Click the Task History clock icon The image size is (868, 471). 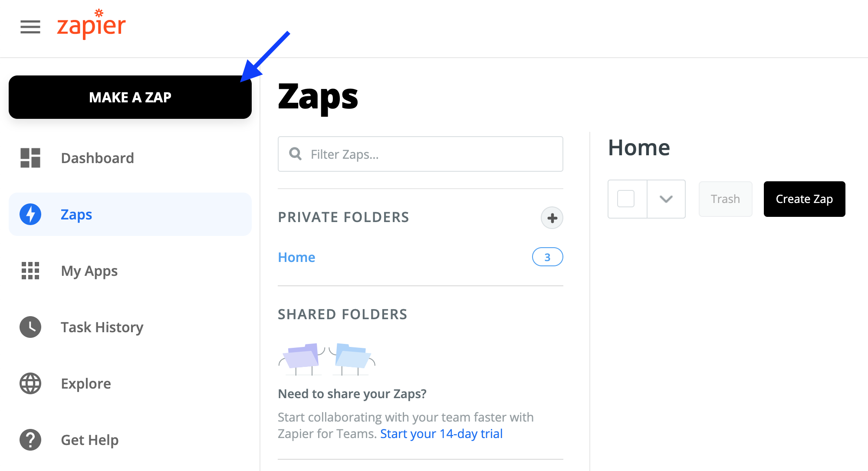30,327
